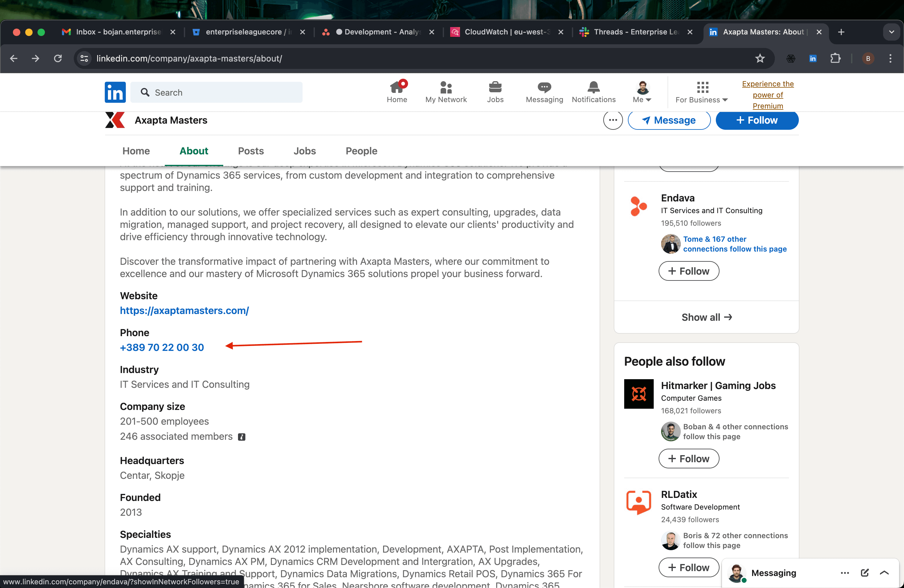Open the shield extension icon
The width and height of the screenshot is (904, 588).
tap(791, 58)
